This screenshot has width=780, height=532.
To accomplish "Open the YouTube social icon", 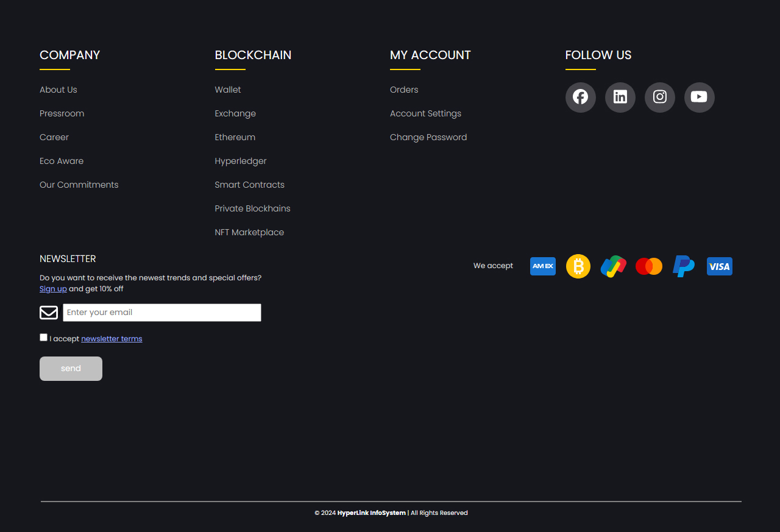I will pos(699,98).
